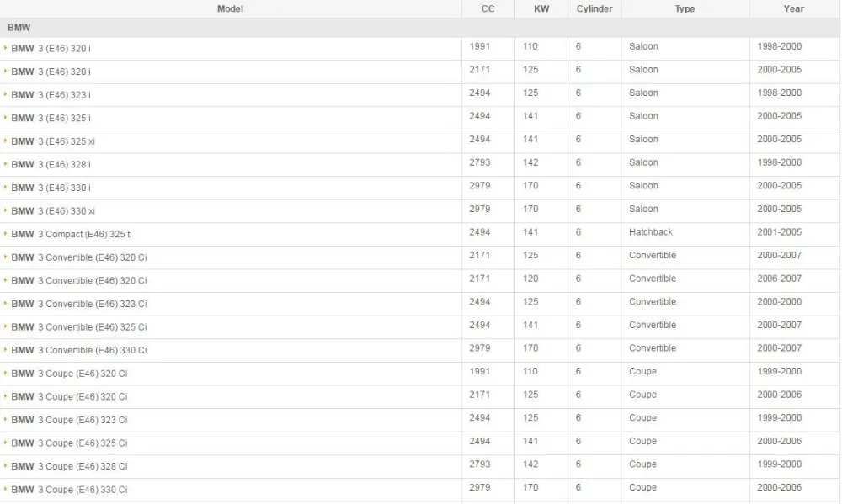Expand arrow beside BMW 3 Compact (E46) 325 ti

point(5,233)
